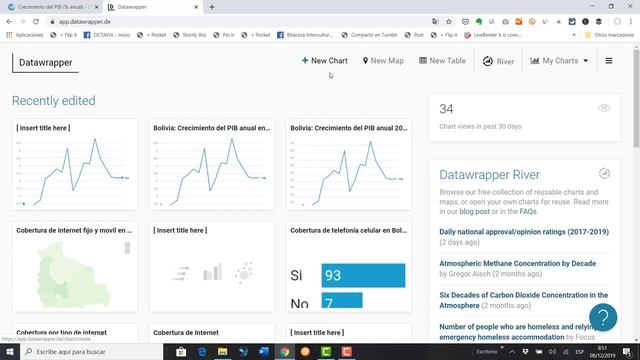Viewport: 640px width, 360px height.
Task: Click the ESP language indicator in the taskbar
Action: pyautogui.click(x=580, y=351)
